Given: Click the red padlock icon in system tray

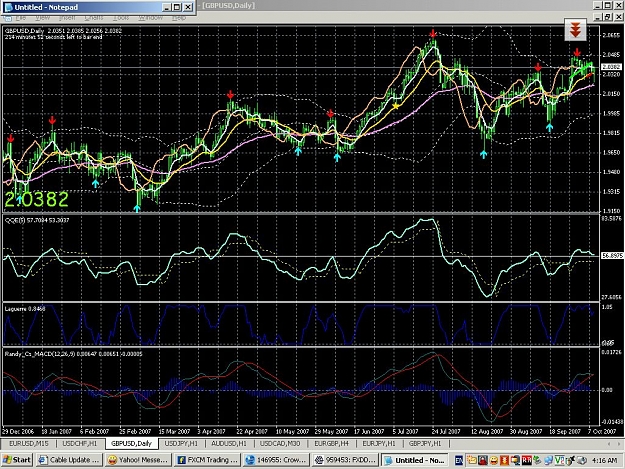Looking at the screenshot, I should click(483, 460).
